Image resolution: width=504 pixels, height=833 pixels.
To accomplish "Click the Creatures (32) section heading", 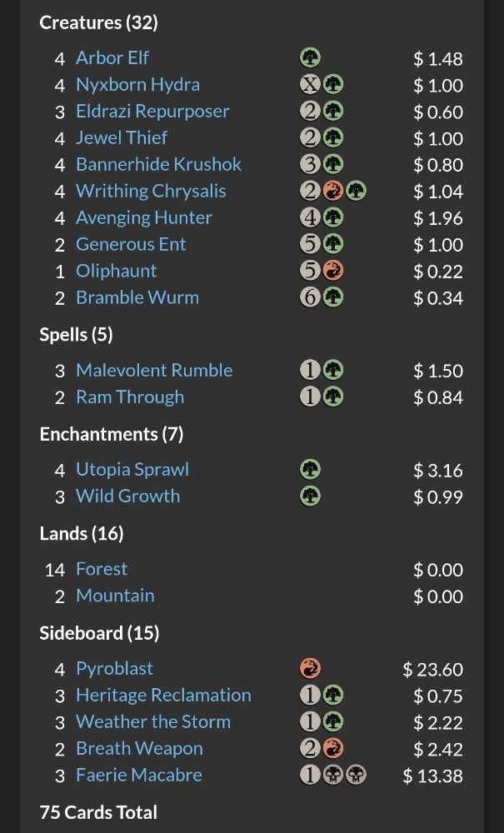I will pyautogui.click(x=98, y=22).
